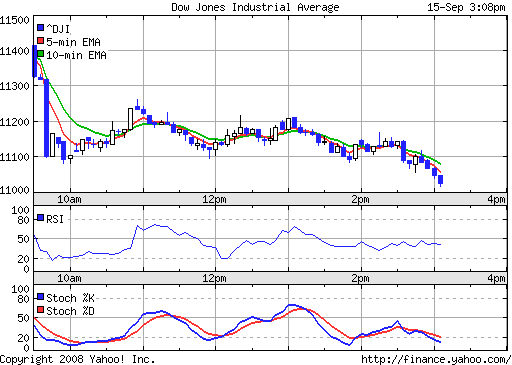Click the 4pm label under the RSI chart
Viewport: 512px width, 365px height.
tap(496, 278)
